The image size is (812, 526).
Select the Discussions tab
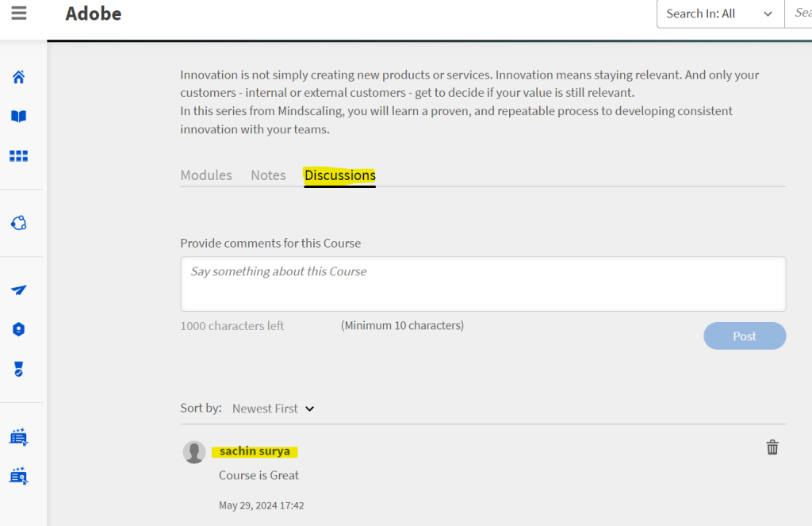click(339, 175)
